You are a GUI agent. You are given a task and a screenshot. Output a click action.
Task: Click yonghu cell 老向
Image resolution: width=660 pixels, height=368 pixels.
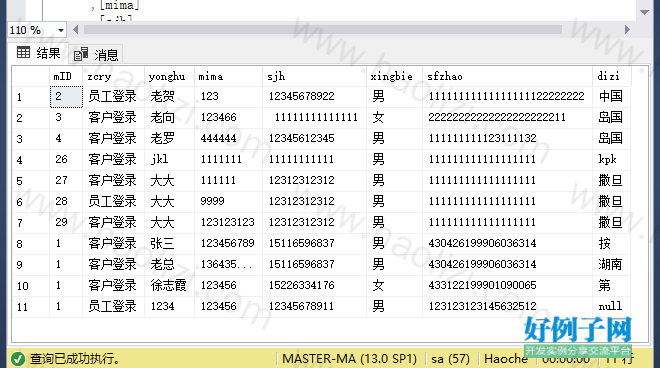coord(170,118)
